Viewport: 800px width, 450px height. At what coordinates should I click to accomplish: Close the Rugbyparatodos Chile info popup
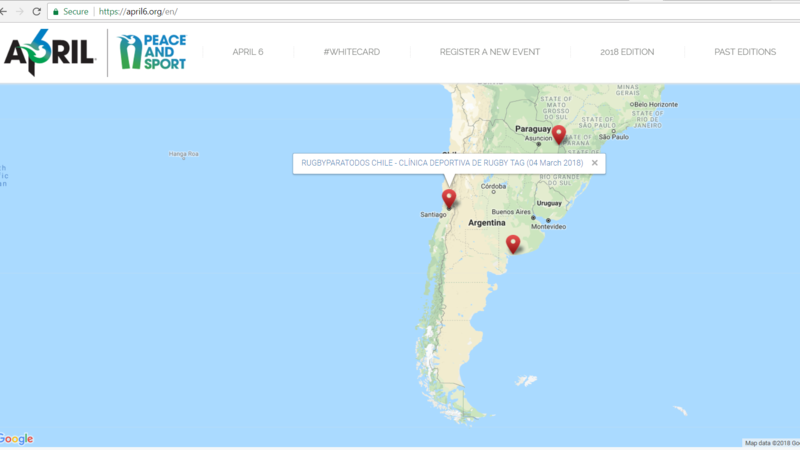pyautogui.click(x=594, y=162)
